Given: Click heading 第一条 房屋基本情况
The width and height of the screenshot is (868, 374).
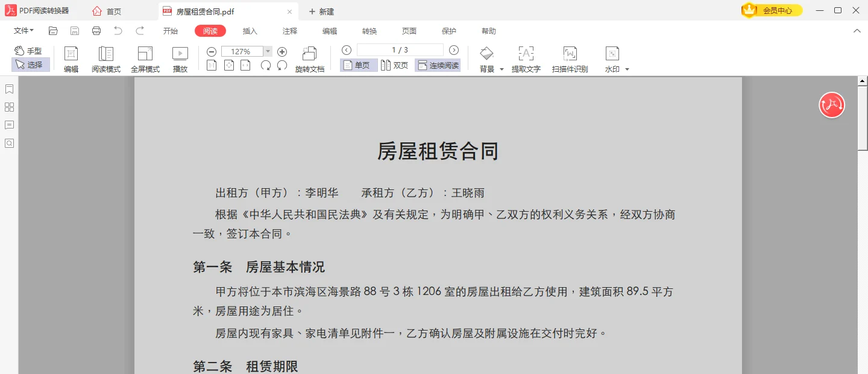Looking at the screenshot, I should click(x=259, y=267).
